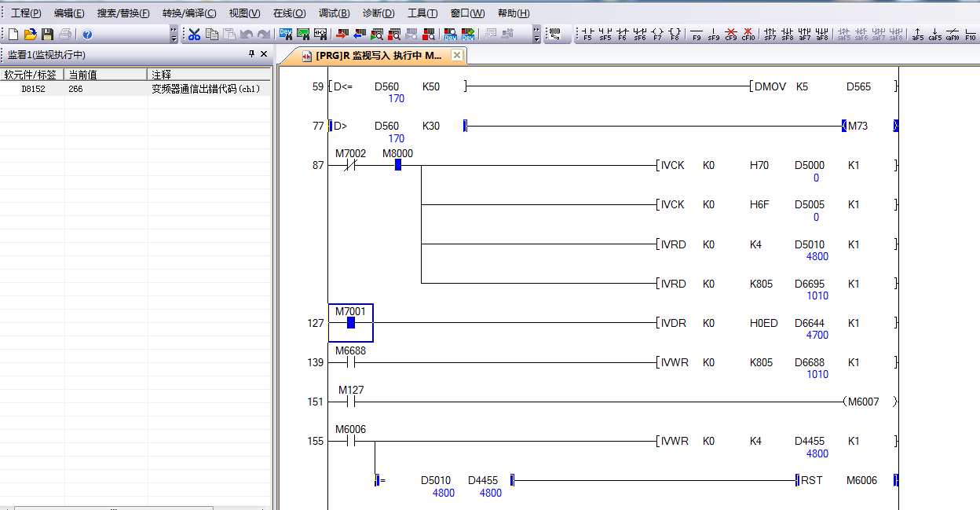Insert coil with F7 tool

click(x=656, y=35)
